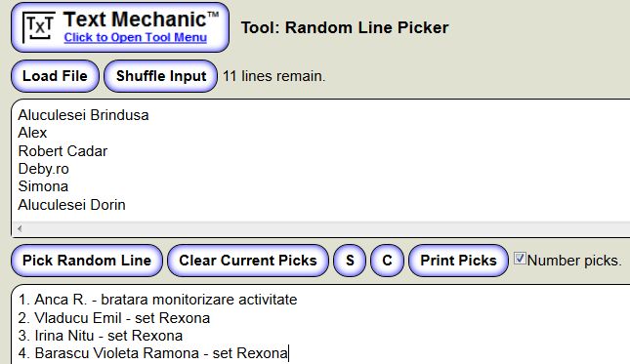Shuffle the input lines
Screen dimensions: 630x364
coord(161,76)
